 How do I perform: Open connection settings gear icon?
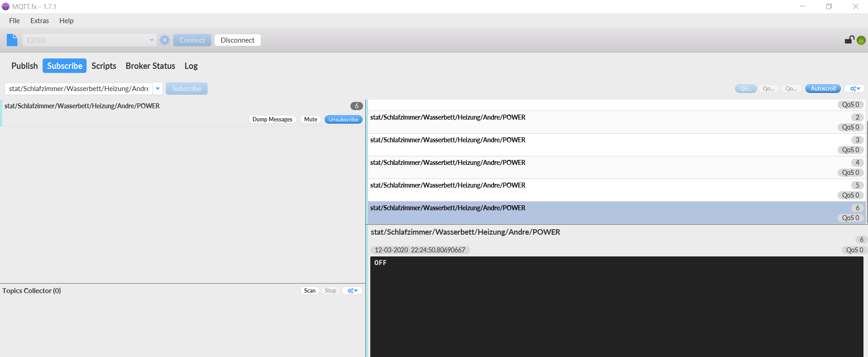(x=165, y=40)
